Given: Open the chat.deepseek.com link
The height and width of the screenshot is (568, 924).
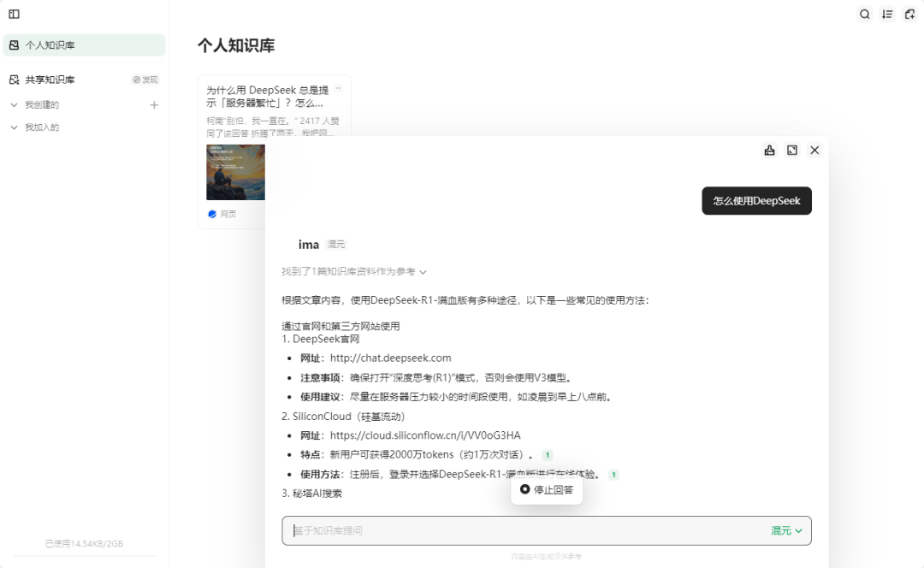Looking at the screenshot, I should (x=391, y=358).
